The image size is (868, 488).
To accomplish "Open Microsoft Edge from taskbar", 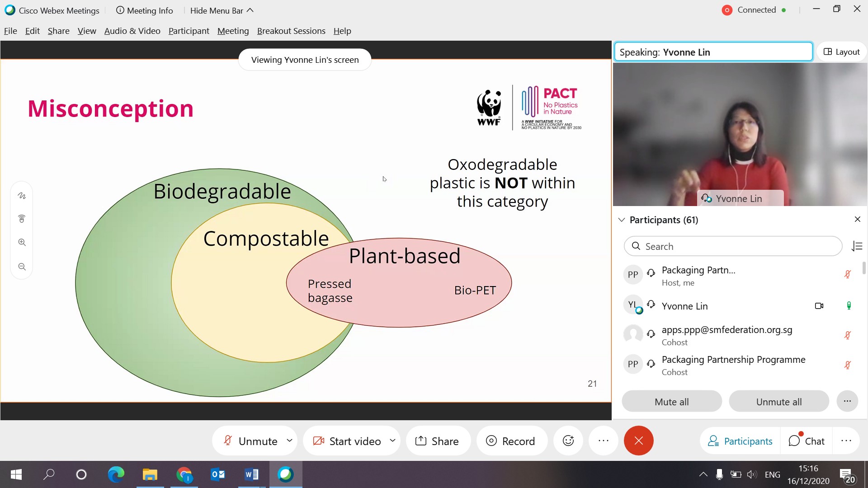I will tap(116, 474).
